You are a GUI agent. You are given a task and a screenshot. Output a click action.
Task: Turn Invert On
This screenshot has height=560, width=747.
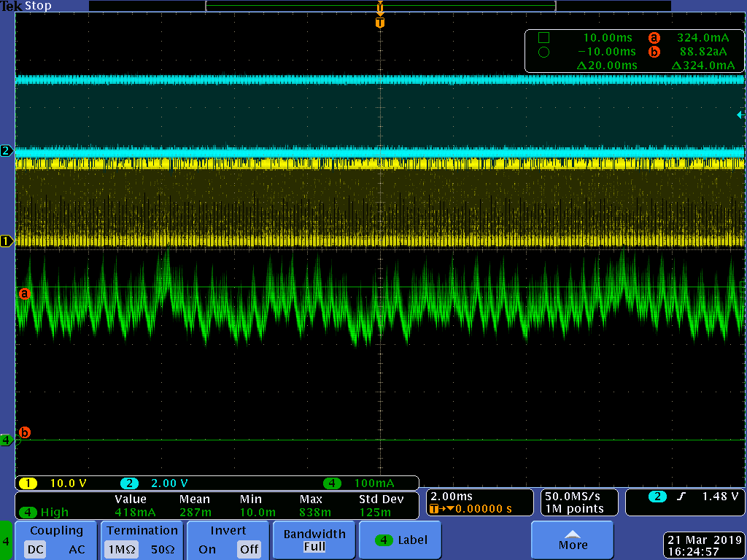207,549
